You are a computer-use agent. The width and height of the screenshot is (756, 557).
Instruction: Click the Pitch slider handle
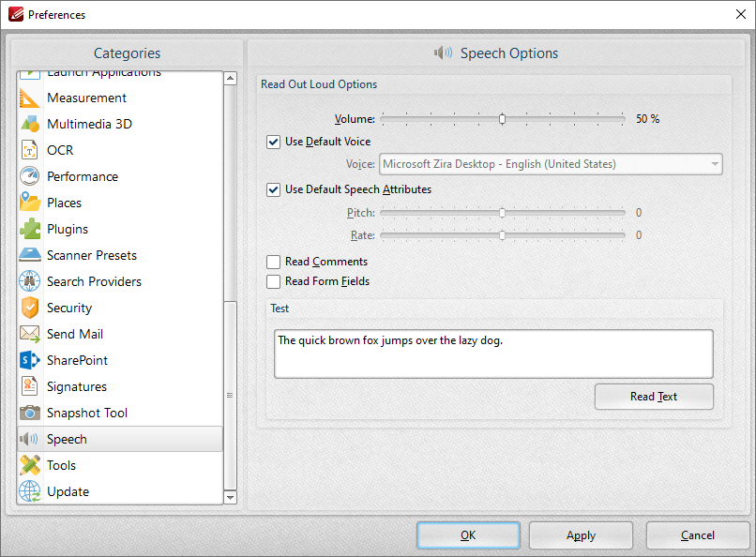click(503, 213)
